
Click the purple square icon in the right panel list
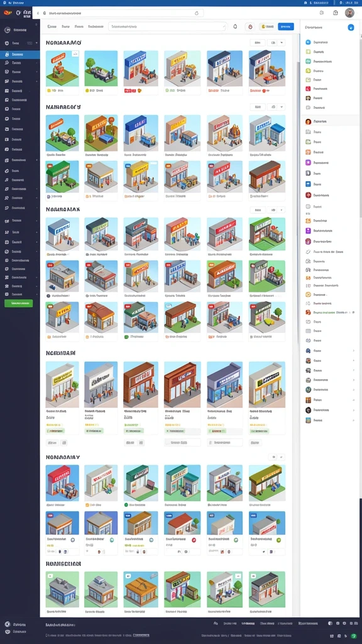tap(308, 162)
